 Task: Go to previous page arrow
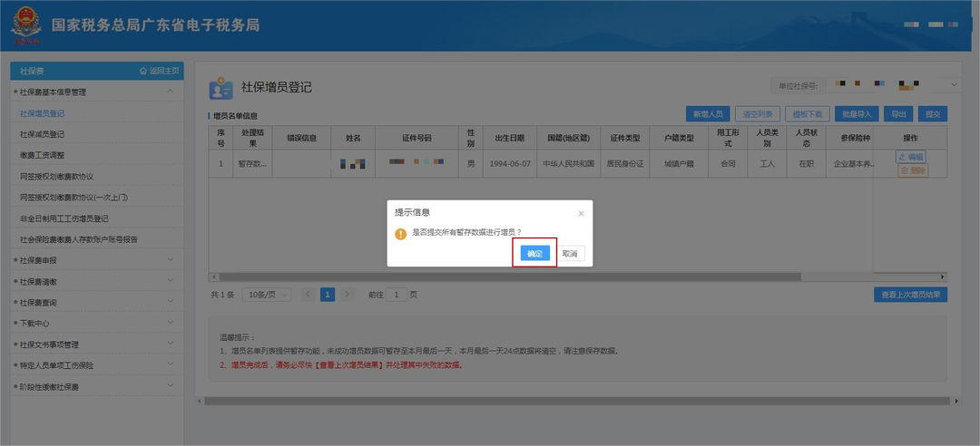click(308, 295)
